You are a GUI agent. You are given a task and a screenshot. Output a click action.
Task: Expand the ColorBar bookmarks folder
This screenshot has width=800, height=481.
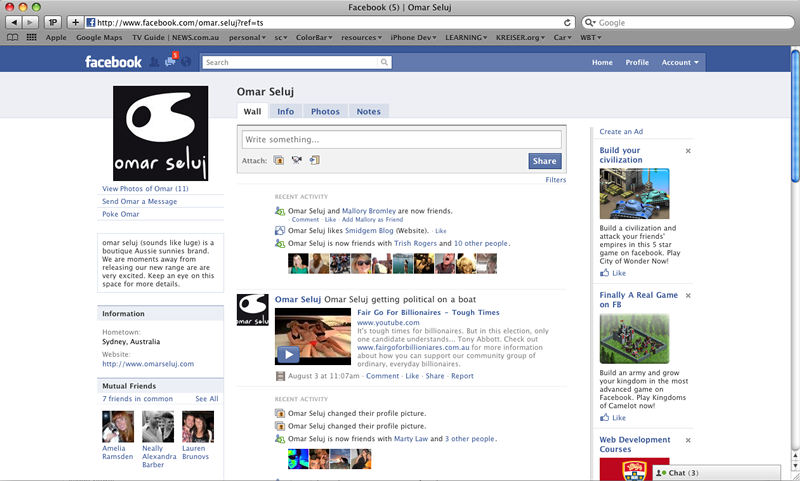[314, 37]
